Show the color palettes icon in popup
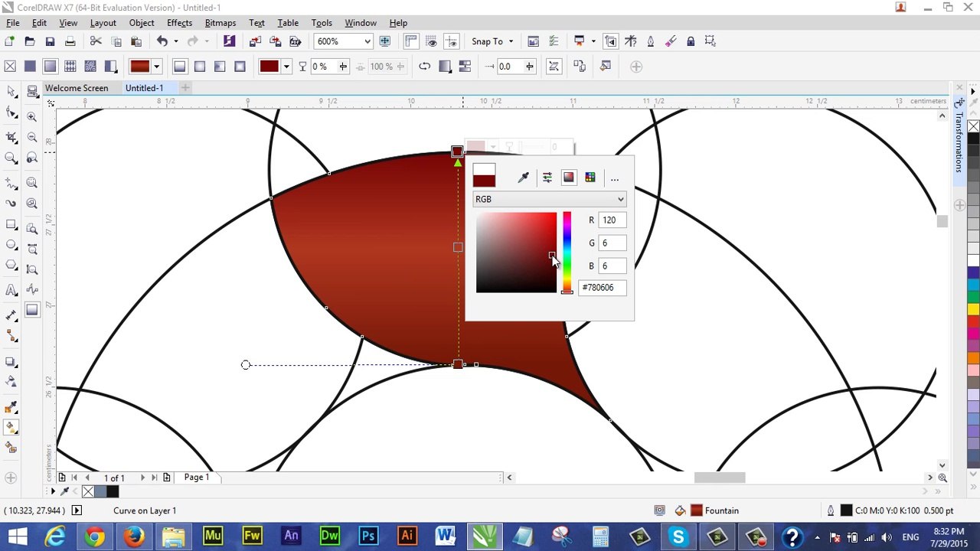This screenshot has height=551, width=980. tap(590, 178)
